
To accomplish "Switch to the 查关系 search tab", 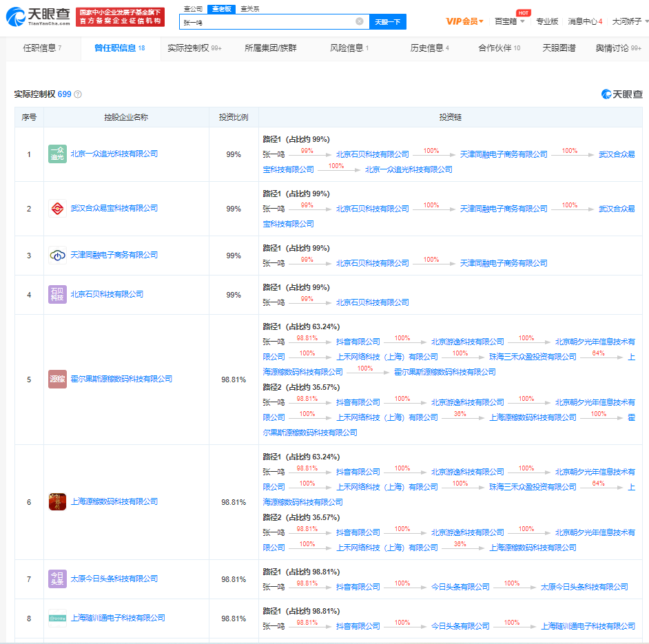I will click(x=250, y=9).
